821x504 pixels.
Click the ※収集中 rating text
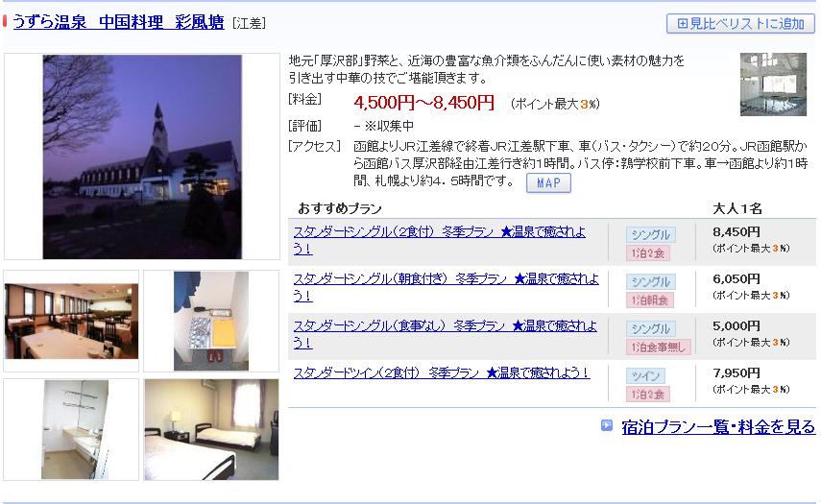tap(389, 126)
